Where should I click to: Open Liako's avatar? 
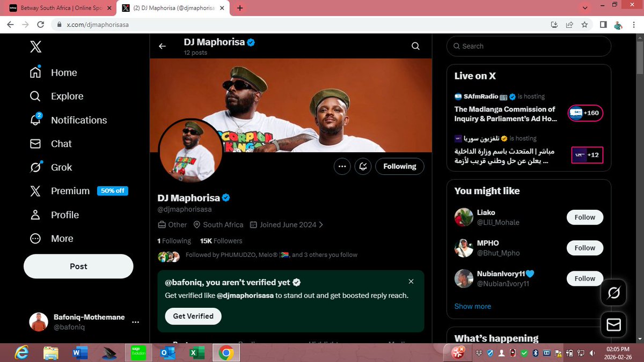click(x=464, y=217)
